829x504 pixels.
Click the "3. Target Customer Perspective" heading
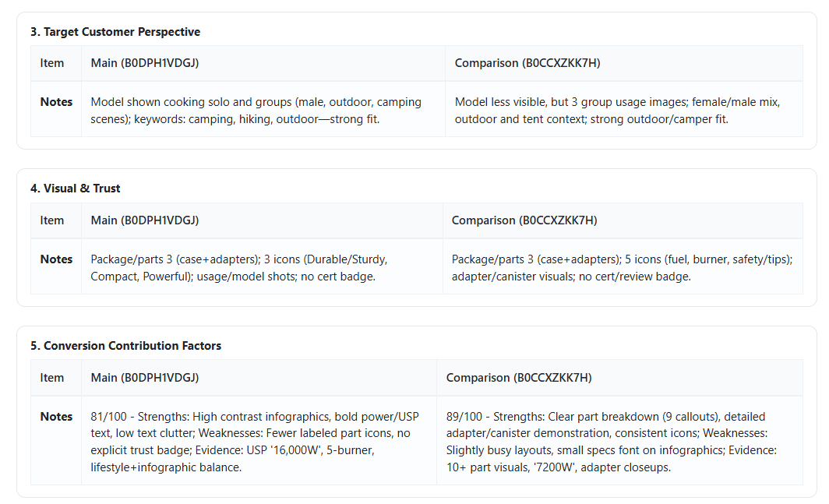pyautogui.click(x=115, y=32)
